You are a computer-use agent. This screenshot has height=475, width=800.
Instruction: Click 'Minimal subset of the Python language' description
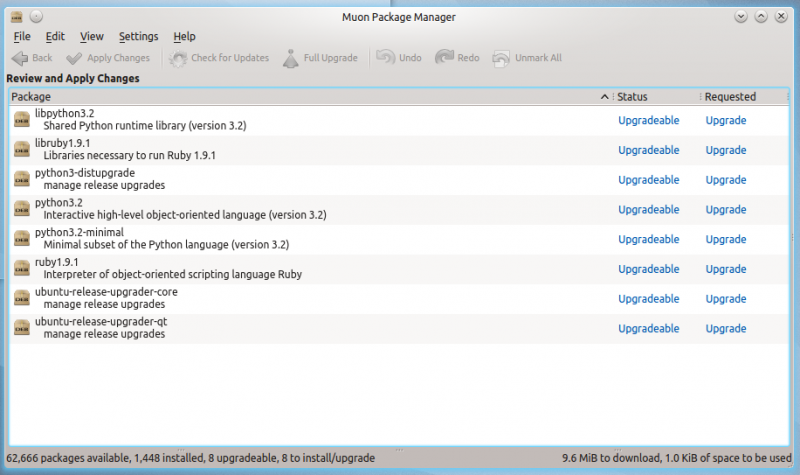pos(166,244)
